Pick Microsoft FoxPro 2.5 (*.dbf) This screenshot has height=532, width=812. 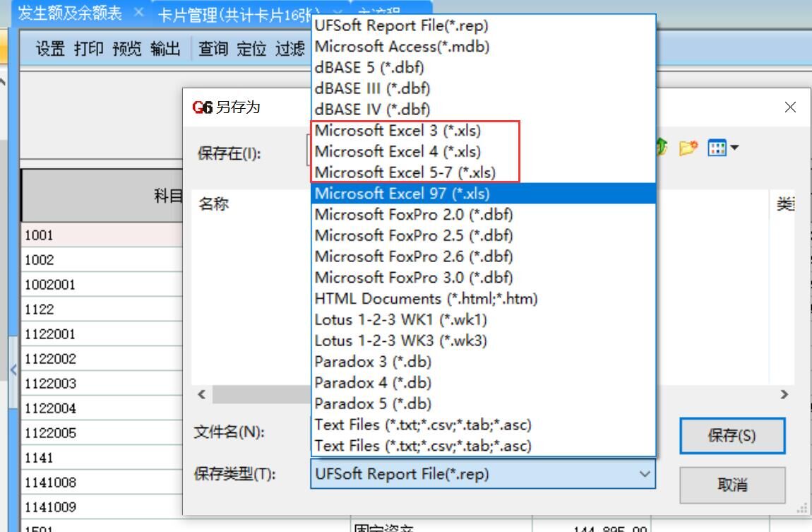tap(484, 235)
